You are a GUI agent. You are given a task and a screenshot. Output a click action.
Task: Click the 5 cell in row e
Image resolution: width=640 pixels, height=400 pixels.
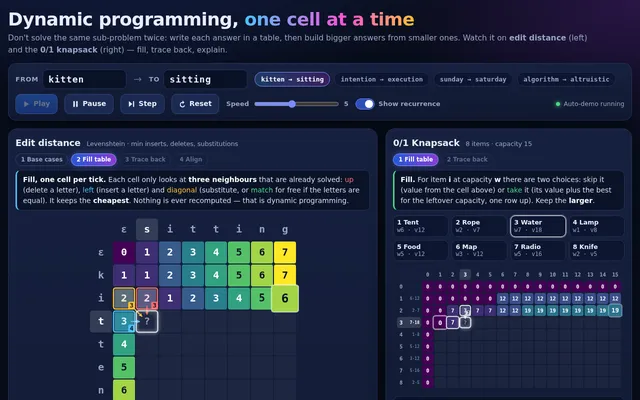pos(124,367)
